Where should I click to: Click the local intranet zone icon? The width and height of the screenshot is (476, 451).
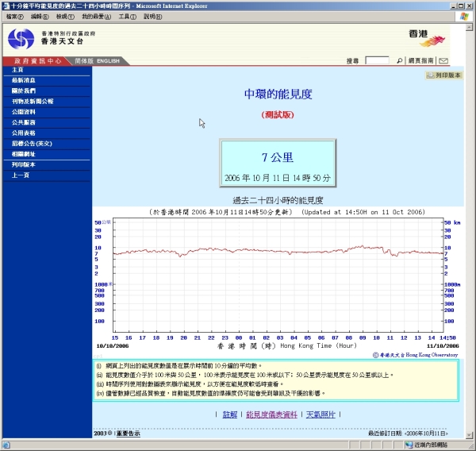click(409, 445)
